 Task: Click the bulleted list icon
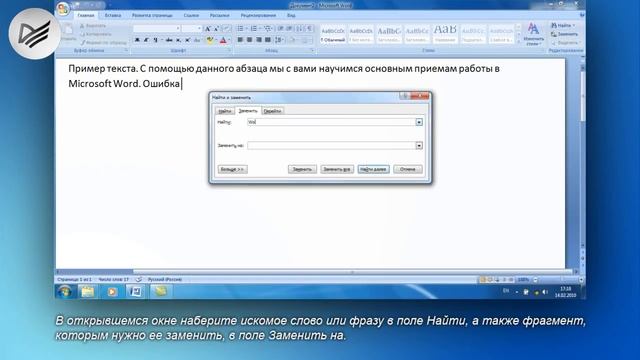241,29
